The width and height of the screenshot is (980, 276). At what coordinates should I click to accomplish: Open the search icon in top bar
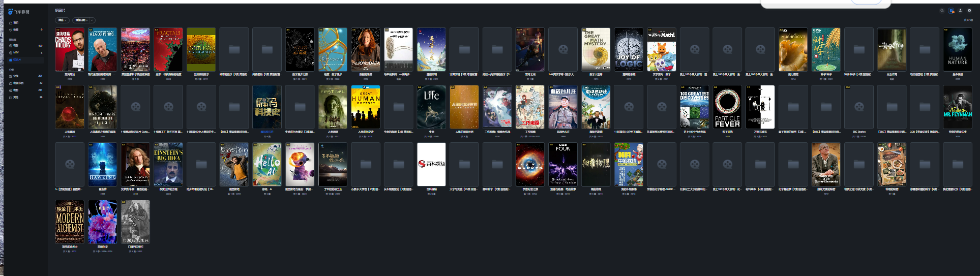click(x=942, y=10)
